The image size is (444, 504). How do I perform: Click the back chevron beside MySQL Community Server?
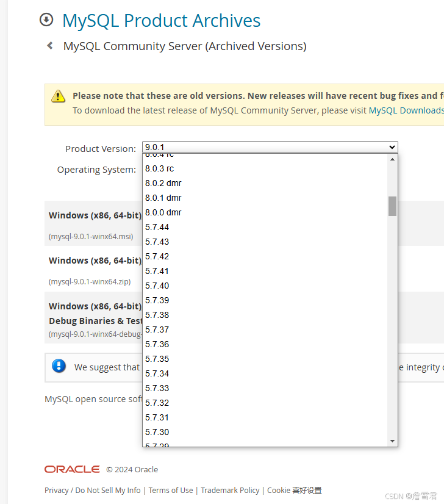[x=50, y=46]
